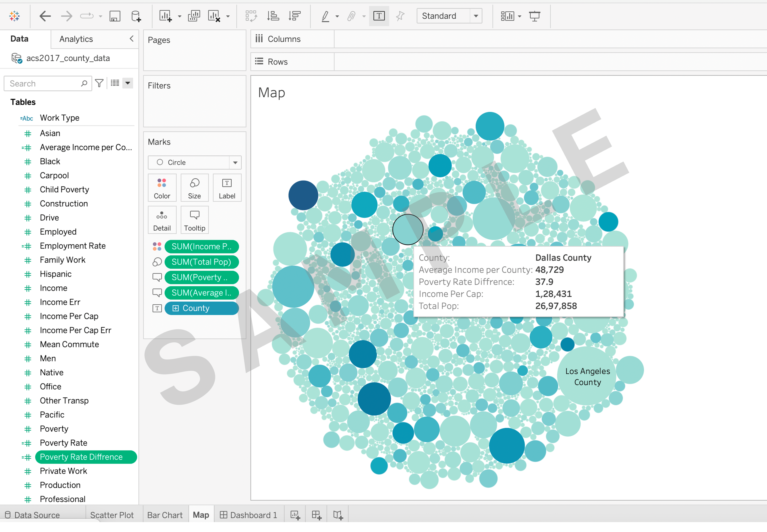Open the Scatter Plot sheet tab
The width and height of the screenshot is (767, 532).
pos(112,515)
